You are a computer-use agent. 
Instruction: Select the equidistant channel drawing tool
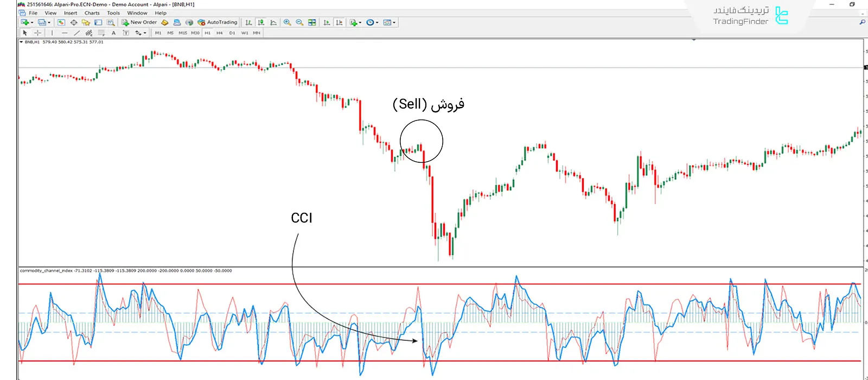(89, 33)
